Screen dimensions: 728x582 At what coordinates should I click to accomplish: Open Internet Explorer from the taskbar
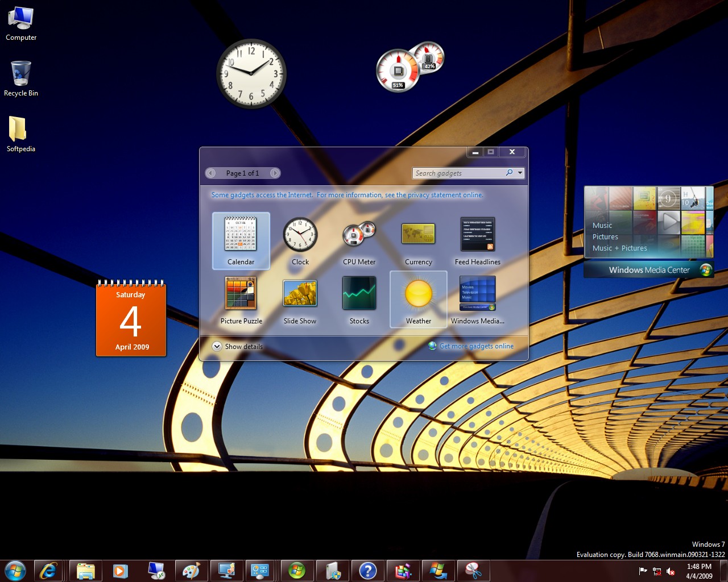pyautogui.click(x=48, y=570)
